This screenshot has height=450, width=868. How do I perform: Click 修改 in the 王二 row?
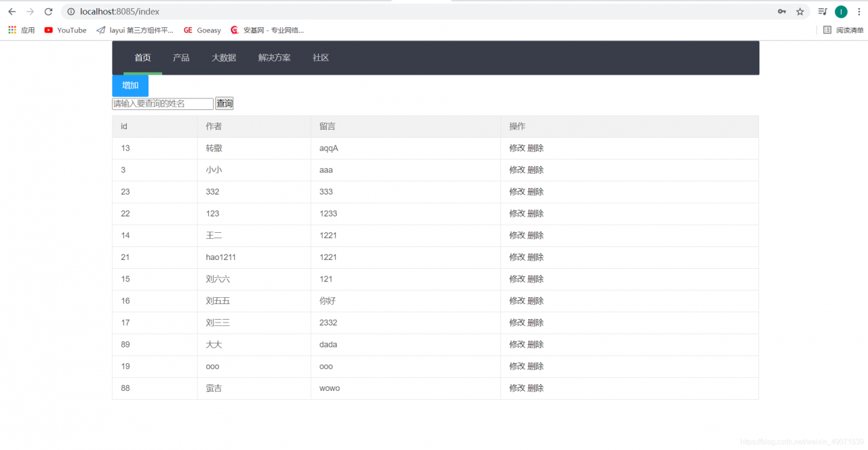pyautogui.click(x=517, y=235)
